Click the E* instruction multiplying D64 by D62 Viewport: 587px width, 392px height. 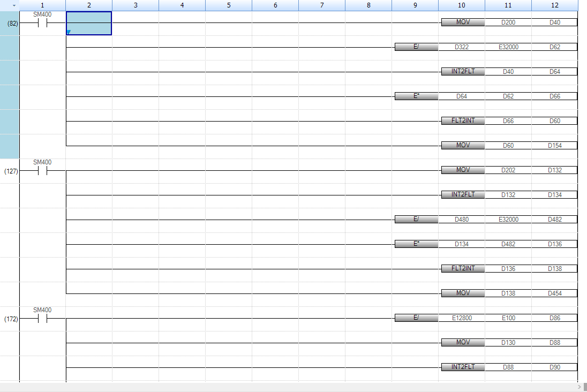(x=416, y=96)
